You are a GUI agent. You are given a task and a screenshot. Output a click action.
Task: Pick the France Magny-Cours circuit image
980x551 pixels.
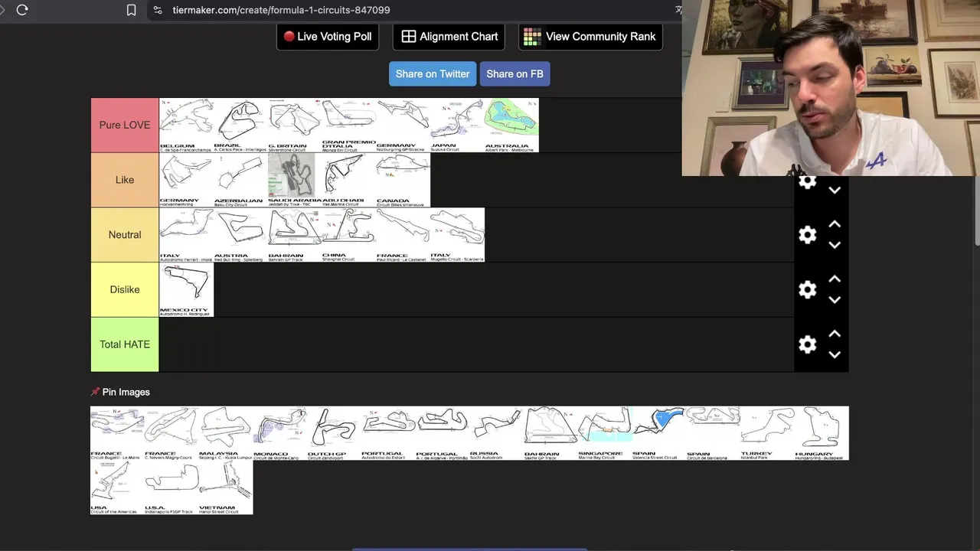pos(171,433)
